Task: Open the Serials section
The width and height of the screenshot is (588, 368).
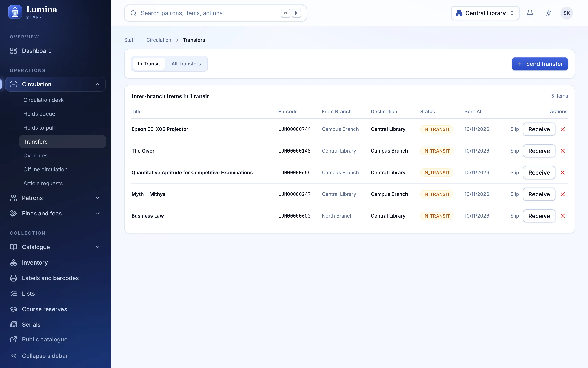Action: click(55, 324)
